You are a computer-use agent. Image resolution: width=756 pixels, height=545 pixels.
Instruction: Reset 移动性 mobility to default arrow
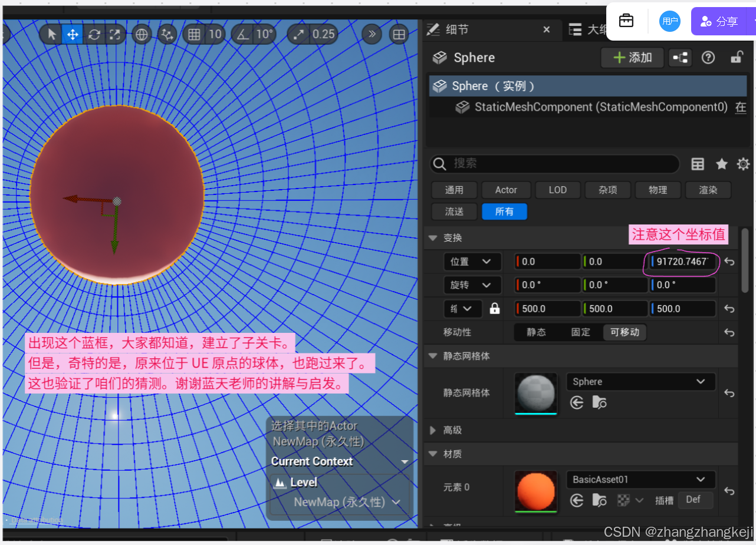point(729,332)
